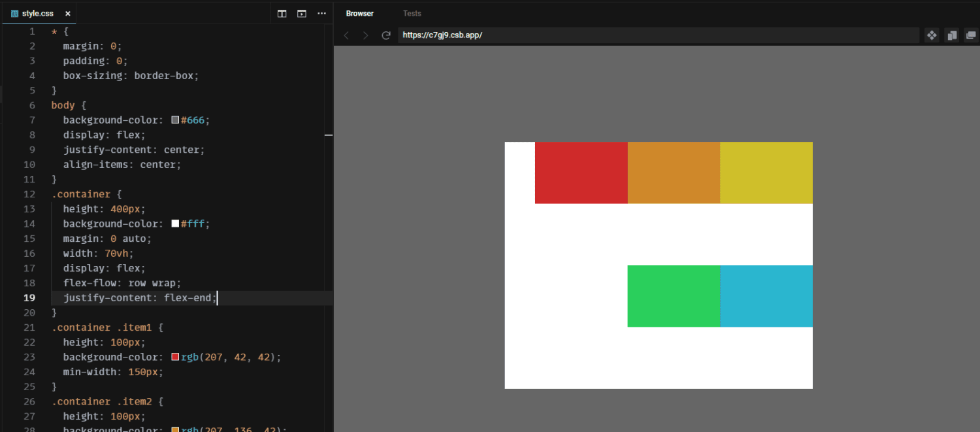
Task: Click the yellow box in the preview
Action: tap(766, 173)
